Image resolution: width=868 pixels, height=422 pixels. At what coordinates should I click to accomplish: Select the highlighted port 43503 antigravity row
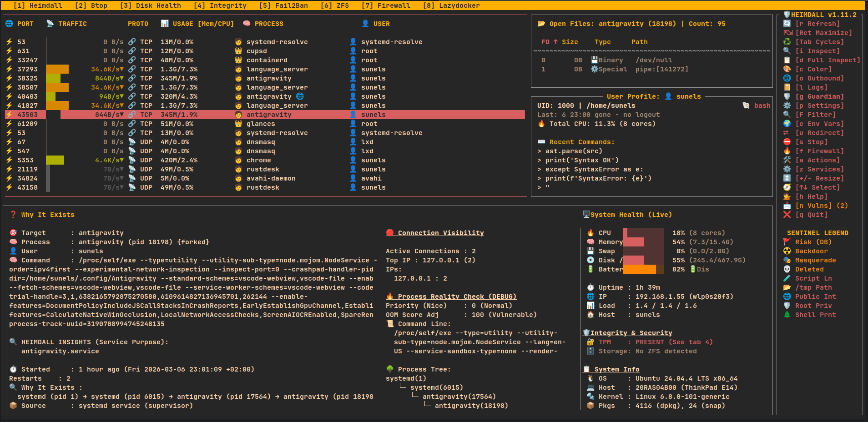point(265,115)
